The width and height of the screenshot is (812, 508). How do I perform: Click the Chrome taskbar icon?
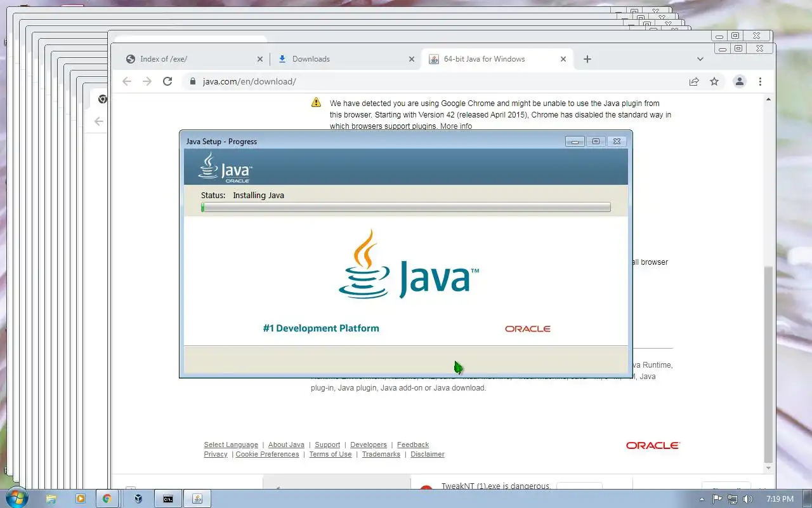tap(107, 499)
